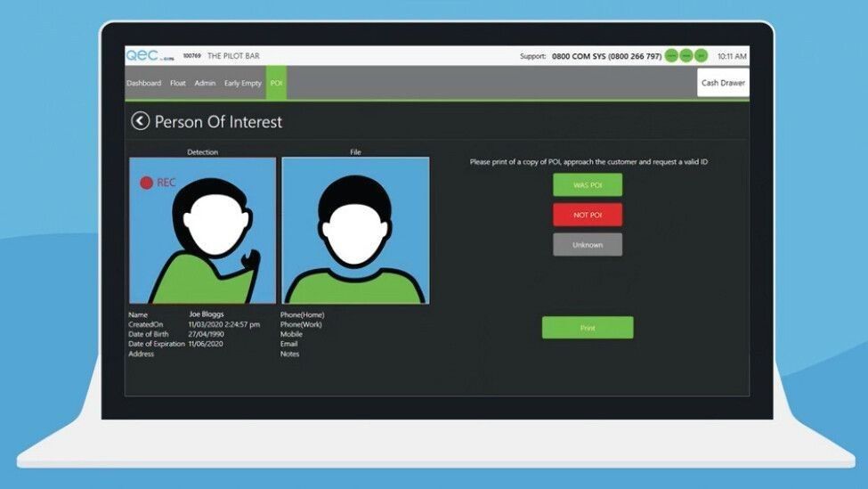The height and width of the screenshot is (489, 868).
Task: Open the Dashboard tab
Action: pyautogui.click(x=143, y=83)
